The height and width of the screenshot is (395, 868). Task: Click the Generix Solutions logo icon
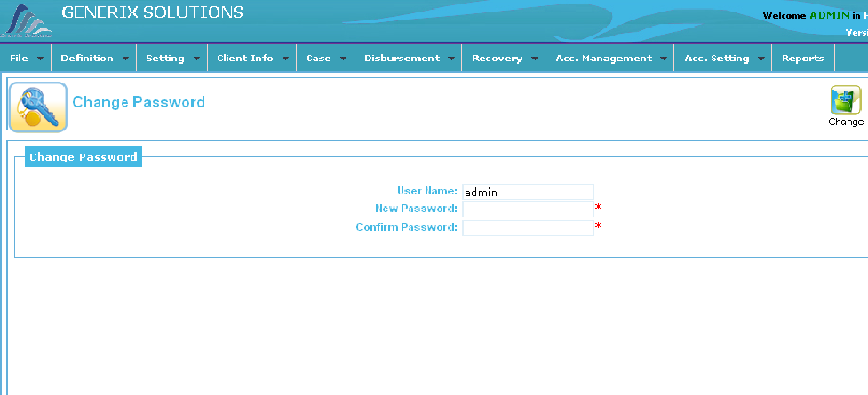pos(27,21)
